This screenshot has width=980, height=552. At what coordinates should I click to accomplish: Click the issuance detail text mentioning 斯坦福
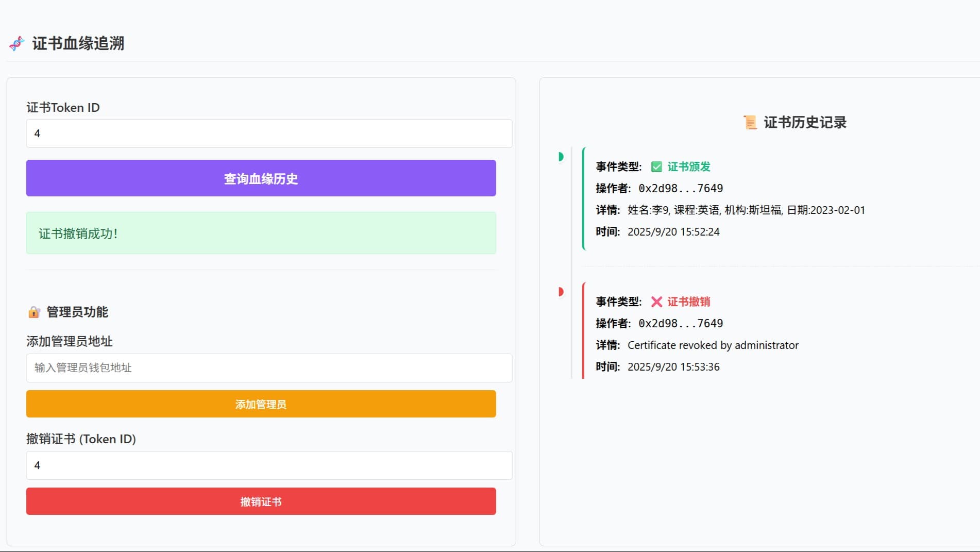pyautogui.click(x=746, y=210)
